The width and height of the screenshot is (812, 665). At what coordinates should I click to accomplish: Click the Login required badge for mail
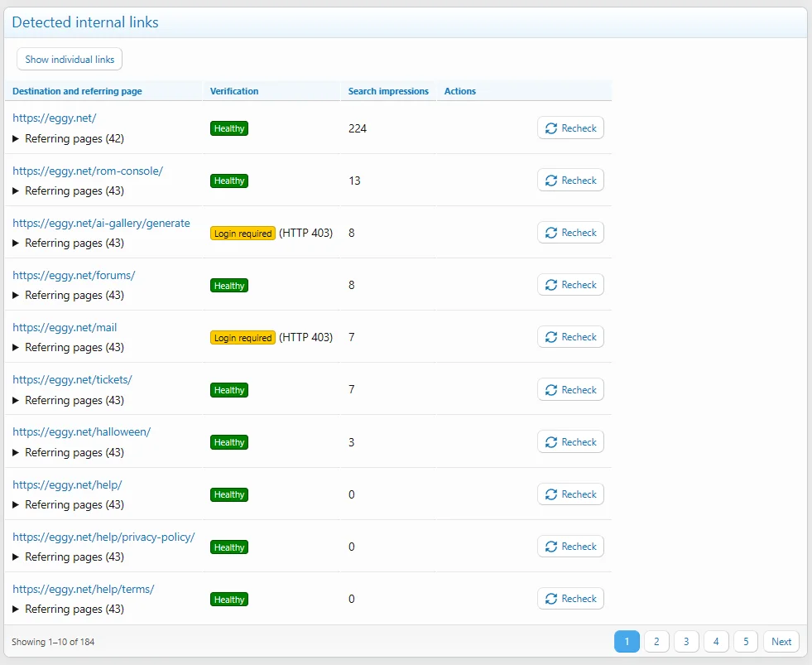[243, 337]
